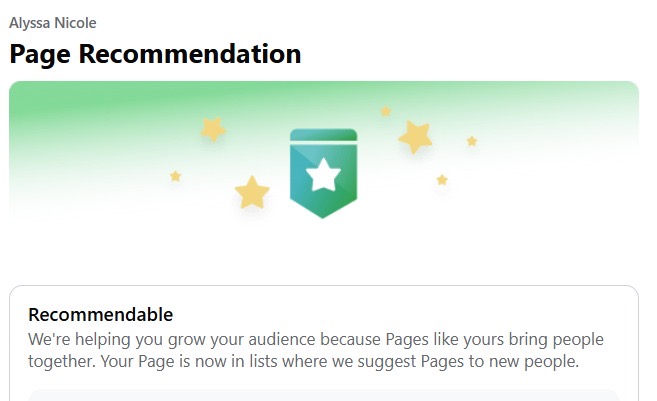Viewport: 657px width, 401px height.
Task: Click the "We're helping you grow your audience" text
Action: pos(172,339)
